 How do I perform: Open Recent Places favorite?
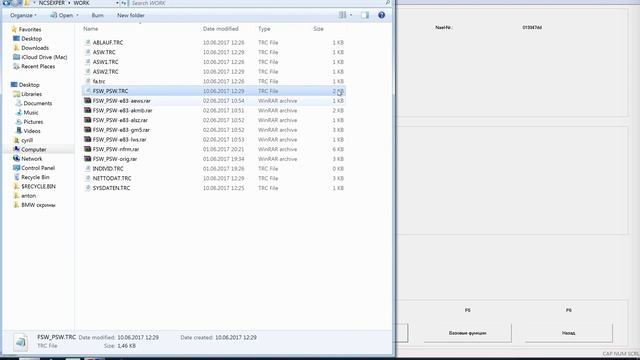[x=38, y=67]
